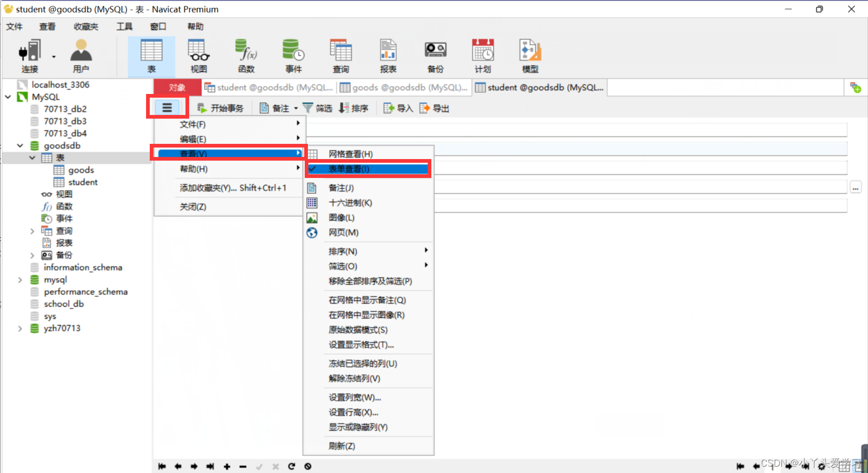
Task: Open the 工具 (Tools) menu
Action: [x=125, y=26]
